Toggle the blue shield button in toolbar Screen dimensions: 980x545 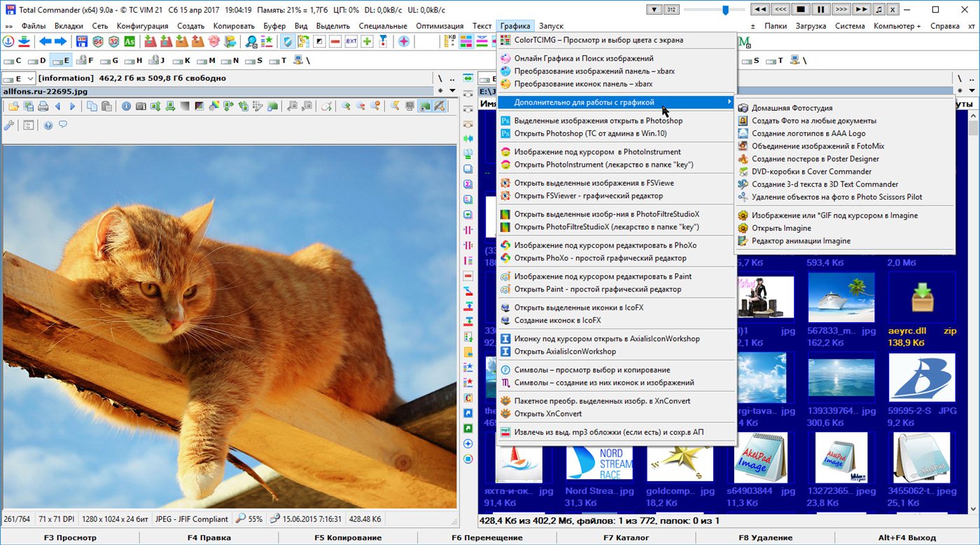288,41
